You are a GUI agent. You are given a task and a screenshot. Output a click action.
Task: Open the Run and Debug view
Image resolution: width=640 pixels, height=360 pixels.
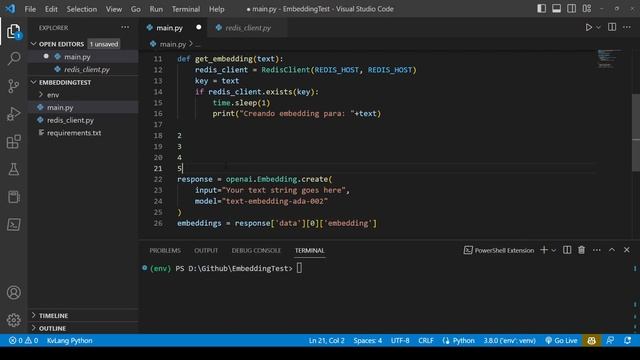[x=13, y=114]
